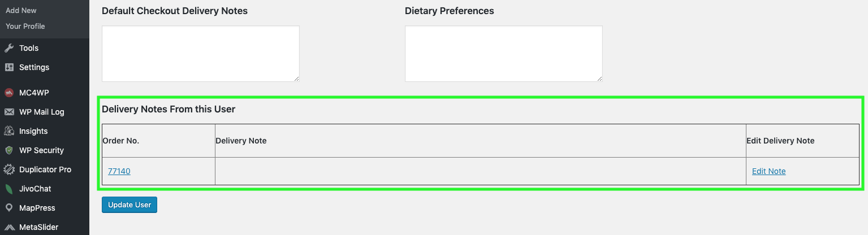Focus the Default Checkout Delivery Notes textarea
The width and height of the screenshot is (868, 235).
[x=200, y=53]
